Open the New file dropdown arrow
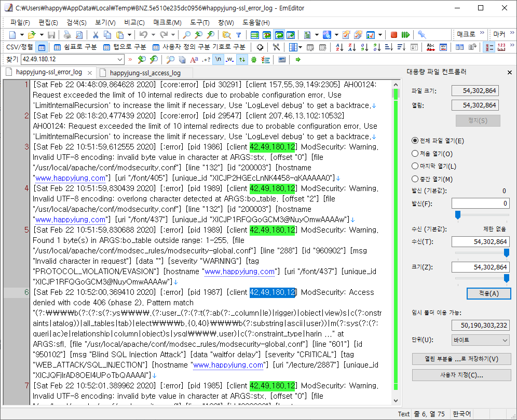Viewport: 517px width, 420px height. click(x=21, y=35)
